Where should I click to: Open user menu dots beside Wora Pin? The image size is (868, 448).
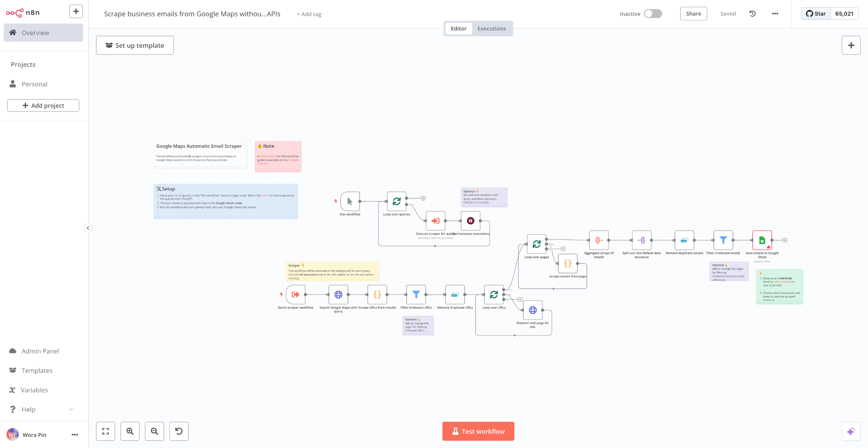click(75, 435)
